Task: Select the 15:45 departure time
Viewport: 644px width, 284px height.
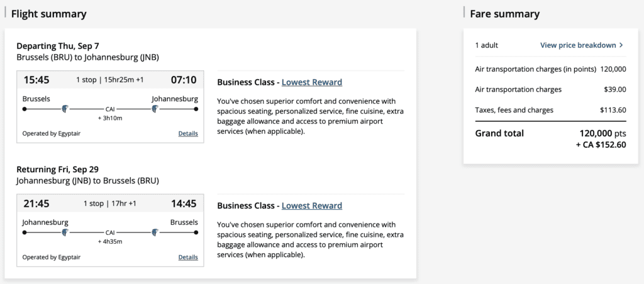Action: [36, 80]
